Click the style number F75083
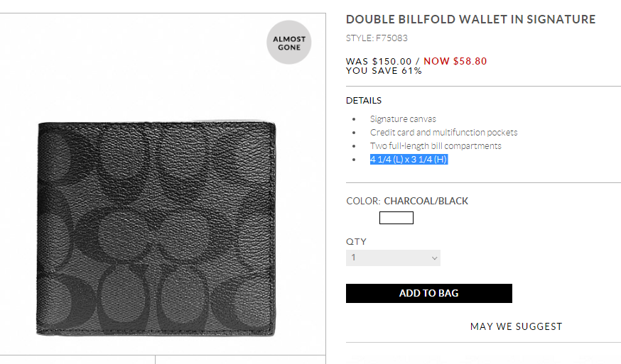621x364 pixels. click(377, 38)
